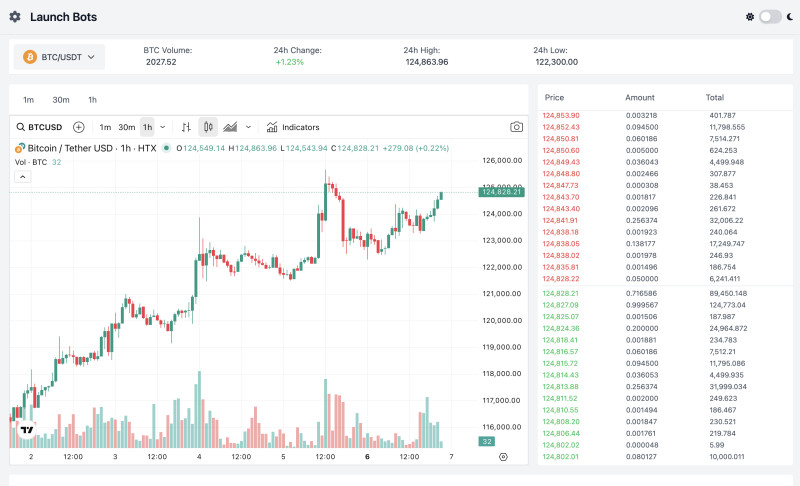Click the moon dark-theme icon
This screenshot has width=800, height=486.
click(x=789, y=17)
